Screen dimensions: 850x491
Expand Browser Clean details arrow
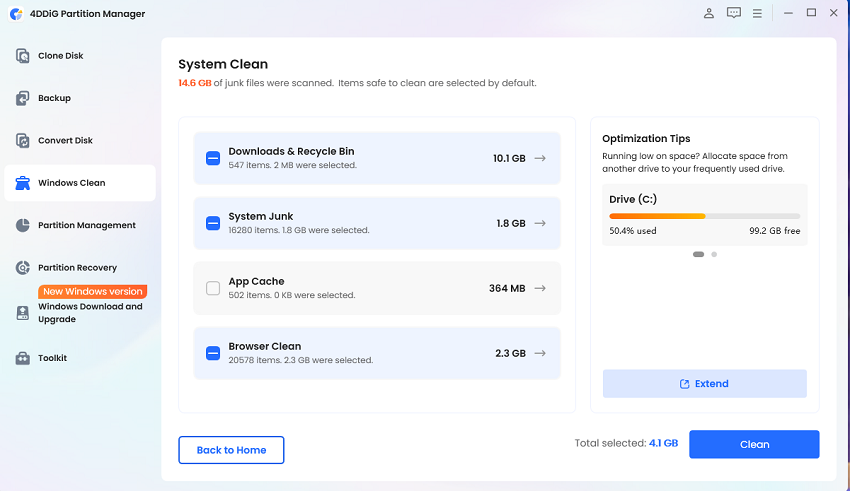coord(540,353)
